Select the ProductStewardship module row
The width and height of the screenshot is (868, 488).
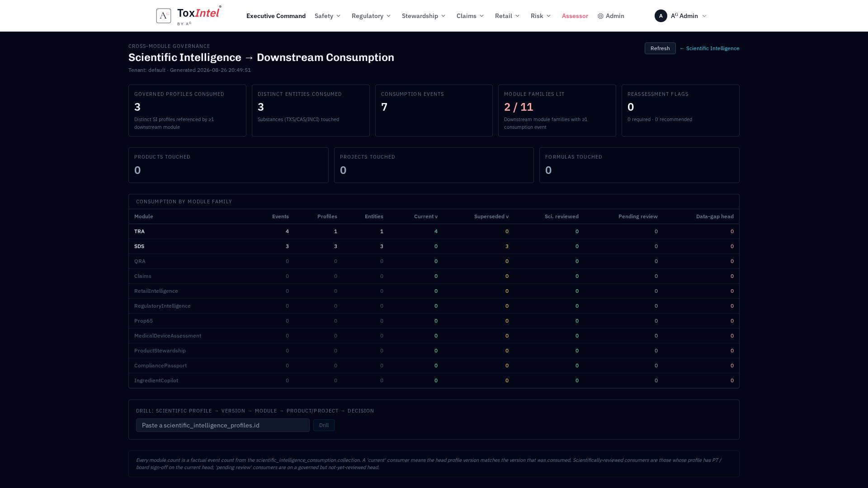pyautogui.click(x=434, y=351)
